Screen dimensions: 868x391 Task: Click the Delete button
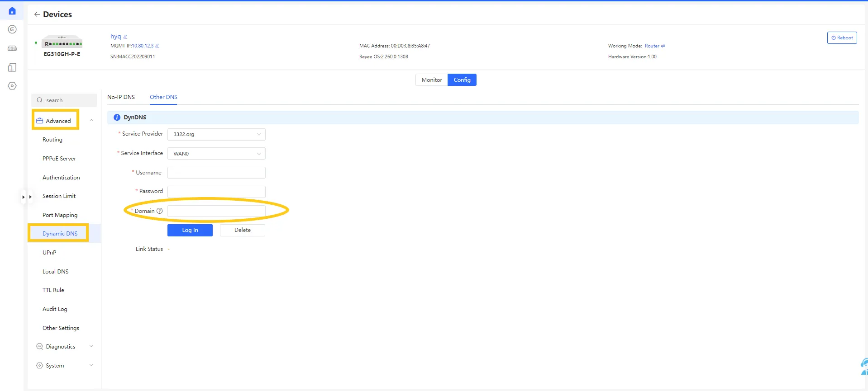click(x=243, y=230)
